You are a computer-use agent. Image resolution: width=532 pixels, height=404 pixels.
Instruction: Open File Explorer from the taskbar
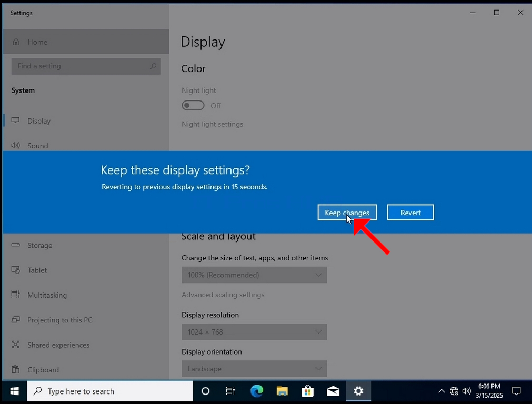point(282,391)
